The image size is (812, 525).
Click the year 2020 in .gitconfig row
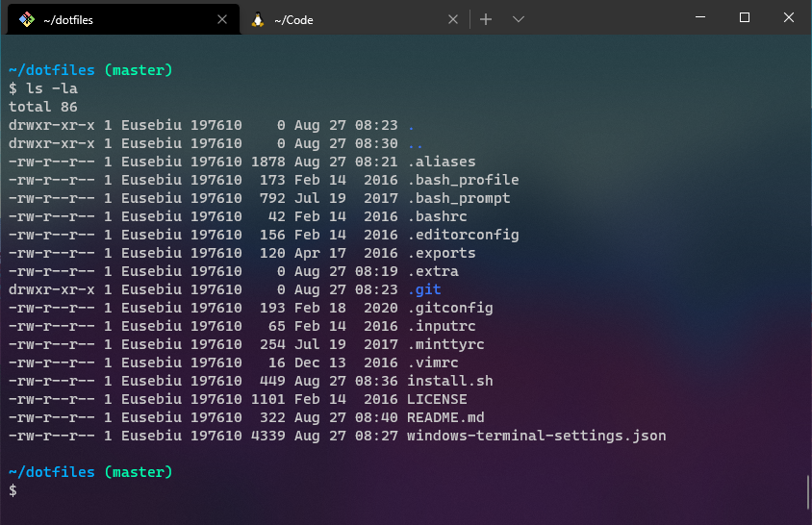381,308
